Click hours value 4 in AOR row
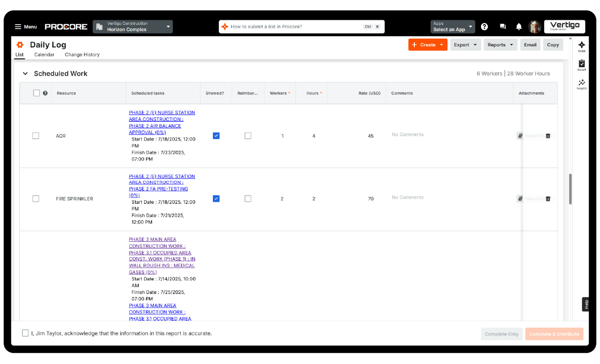This screenshot has height=364, width=600. (314, 136)
